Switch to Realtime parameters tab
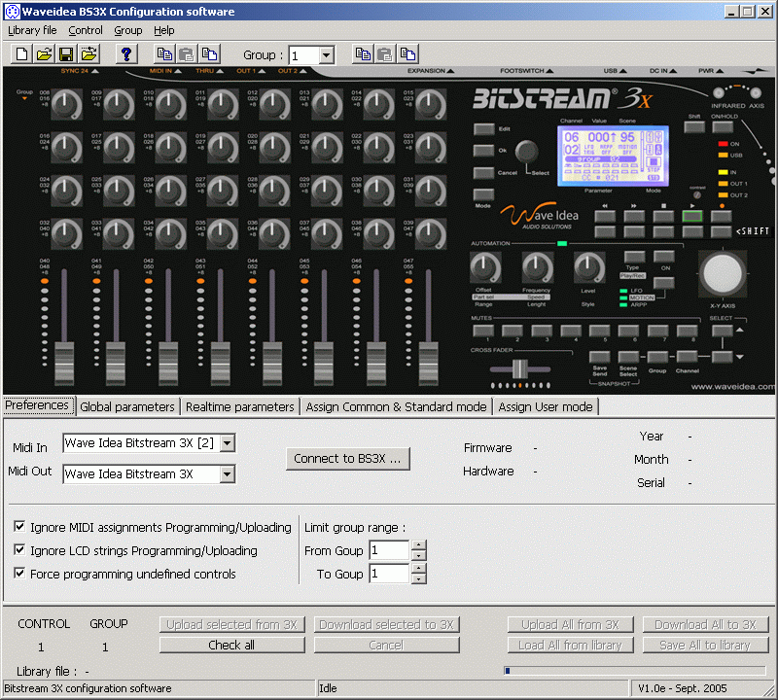This screenshot has width=778, height=700. (239, 406)
